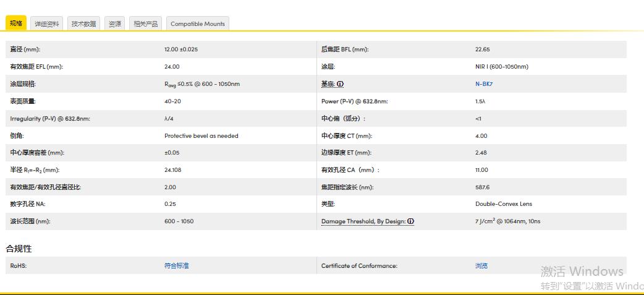This screenshot has height=295, width=644.
Task: Show the 相关产品 tab
Action: click(146, 24)
